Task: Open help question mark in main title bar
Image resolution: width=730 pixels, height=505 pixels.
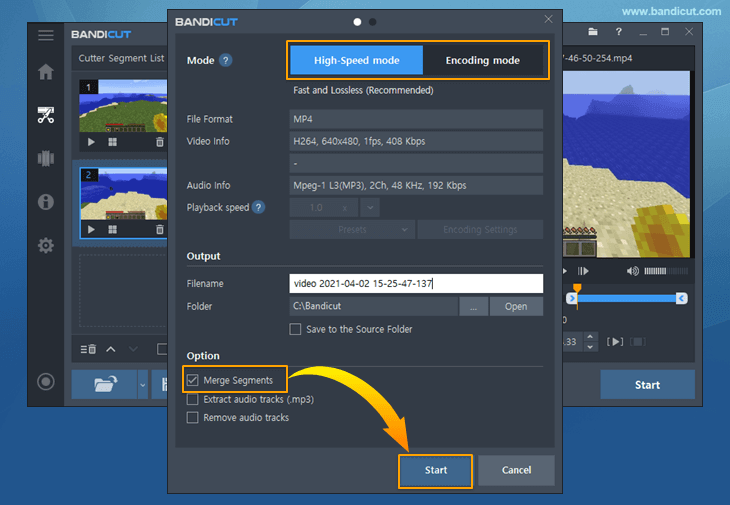Action: [x=618, y=32]
